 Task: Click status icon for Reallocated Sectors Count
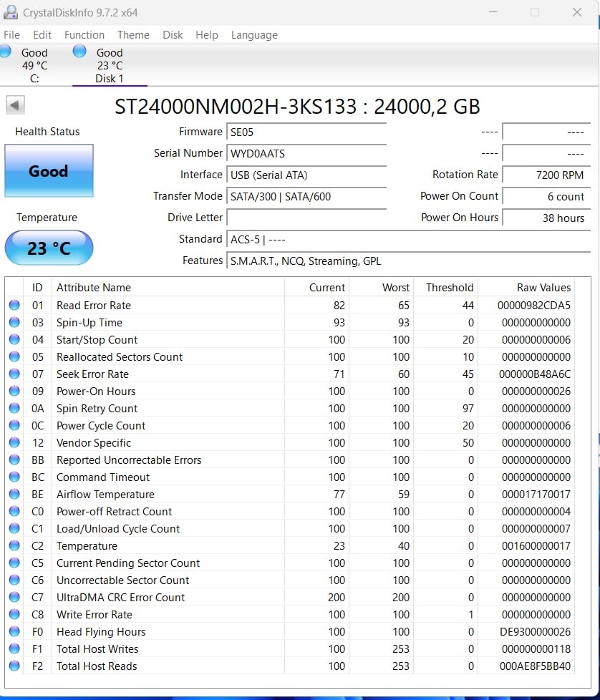[x=14, y=356]
